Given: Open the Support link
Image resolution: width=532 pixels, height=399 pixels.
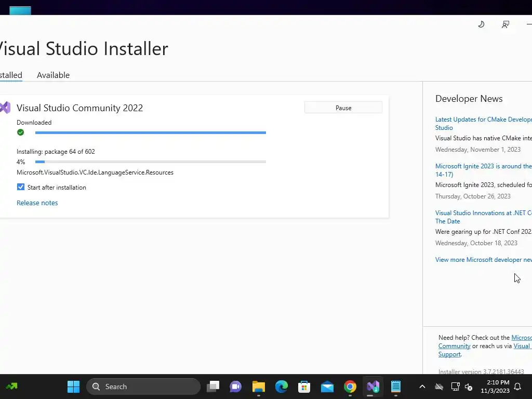Looking at the screenshot, I should pyautogui.click(x=449, y=354).
